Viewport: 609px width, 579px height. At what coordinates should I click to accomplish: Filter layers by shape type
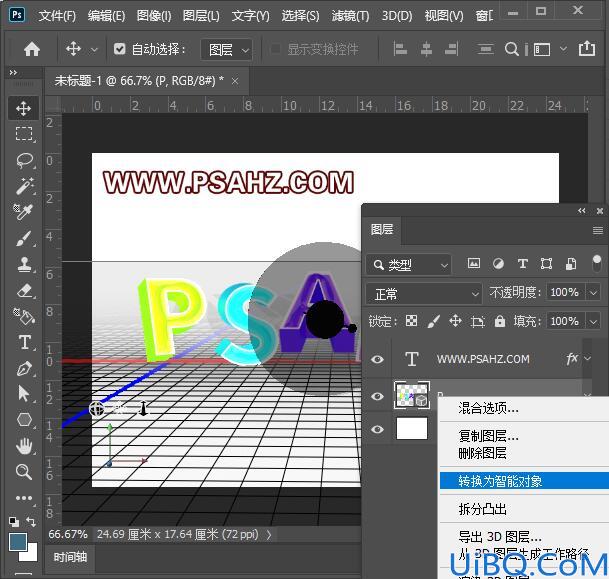(x=546, y=264)
